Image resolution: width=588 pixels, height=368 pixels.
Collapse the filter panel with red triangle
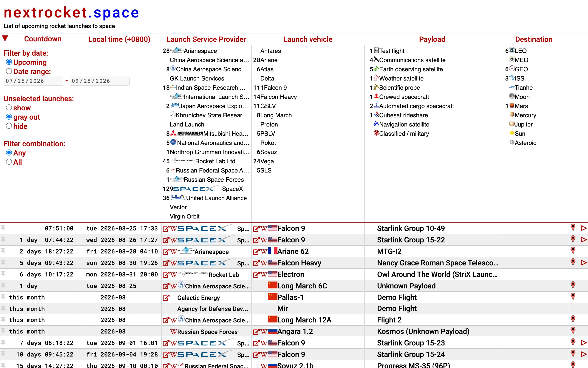coord(5,38)
